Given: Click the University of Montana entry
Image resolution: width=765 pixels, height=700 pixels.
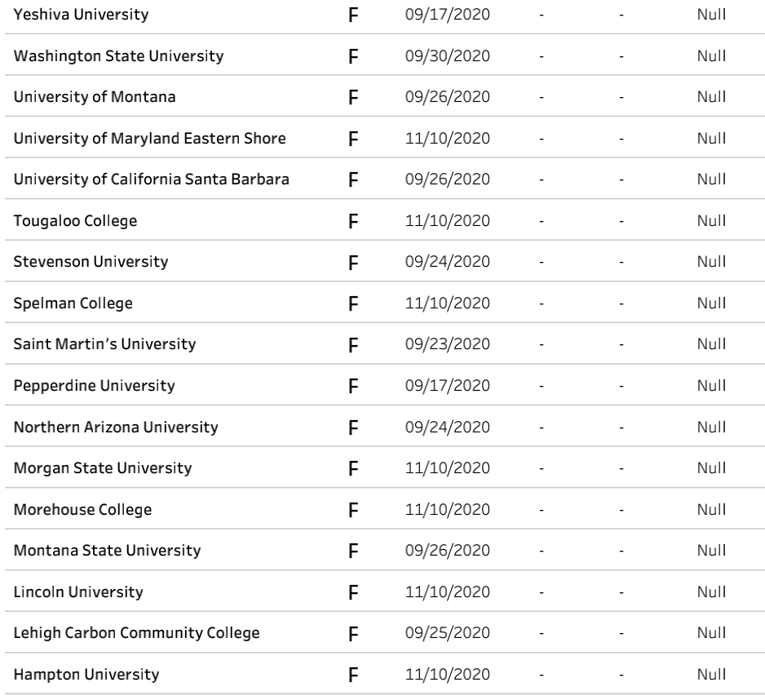Looking at the screenshot, I should click(x=95, y=97).
